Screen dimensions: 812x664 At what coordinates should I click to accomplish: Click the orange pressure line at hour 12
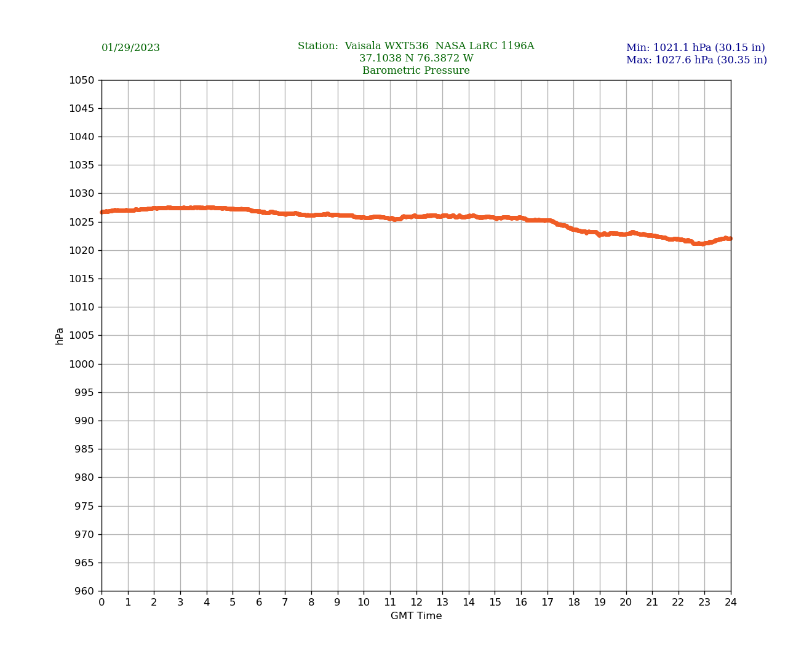click(416, 216)
